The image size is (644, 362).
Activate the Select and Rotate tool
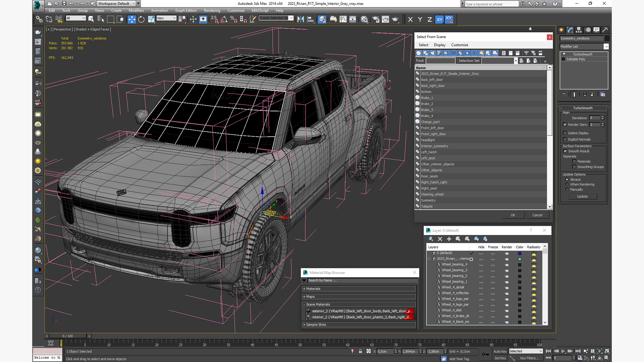tap(141, 19)
